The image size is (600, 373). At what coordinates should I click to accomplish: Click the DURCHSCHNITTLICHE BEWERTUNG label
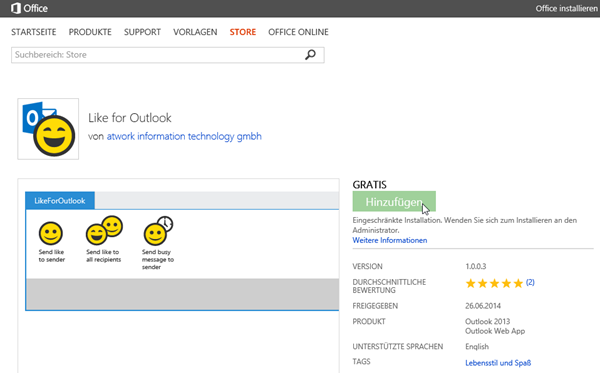coord(389,286)
